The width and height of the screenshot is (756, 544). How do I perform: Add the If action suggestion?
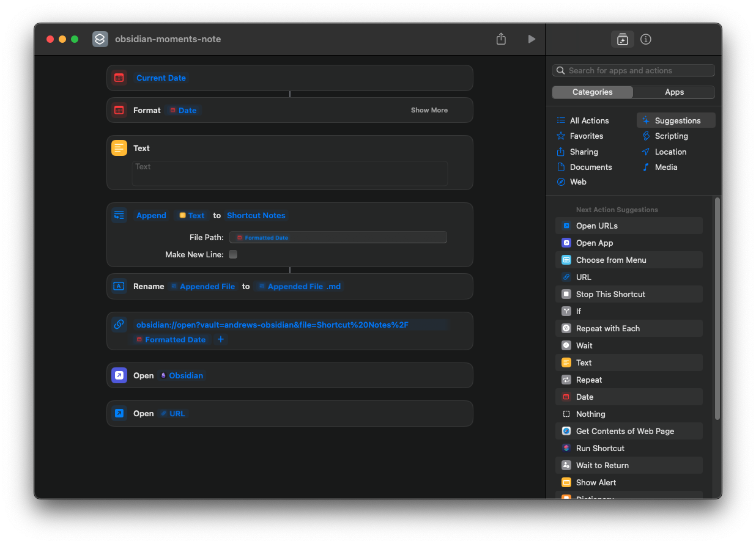629,311
